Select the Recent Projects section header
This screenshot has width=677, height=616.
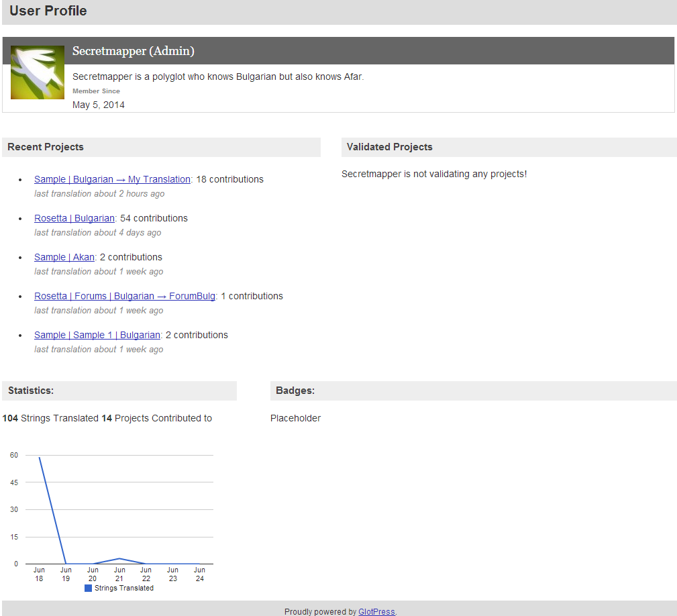click(x=46, y=147)
